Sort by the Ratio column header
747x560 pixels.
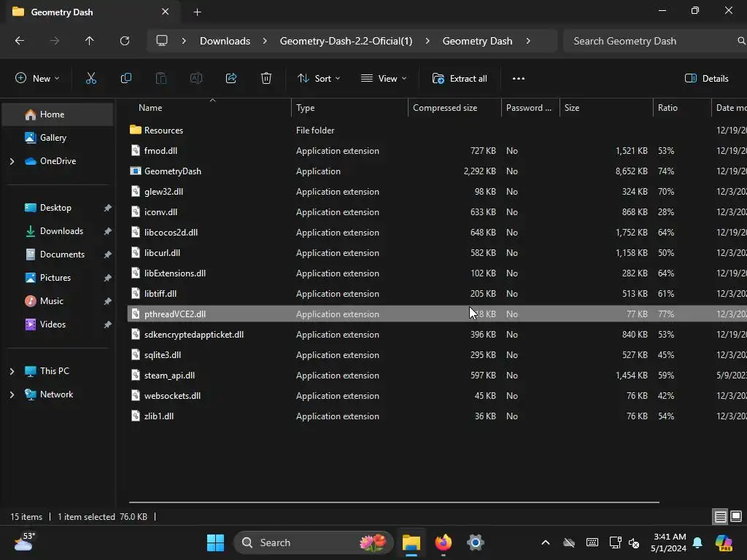pos(682,108)
